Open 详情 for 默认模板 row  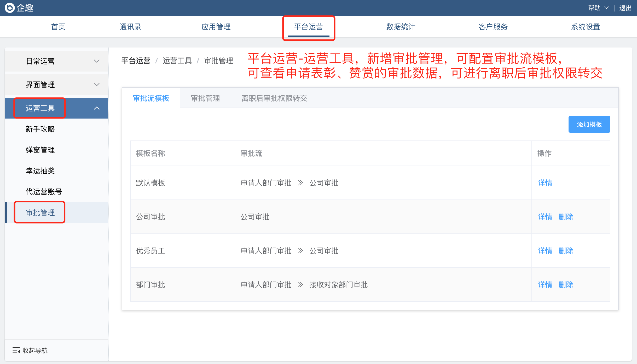[545, 183]
